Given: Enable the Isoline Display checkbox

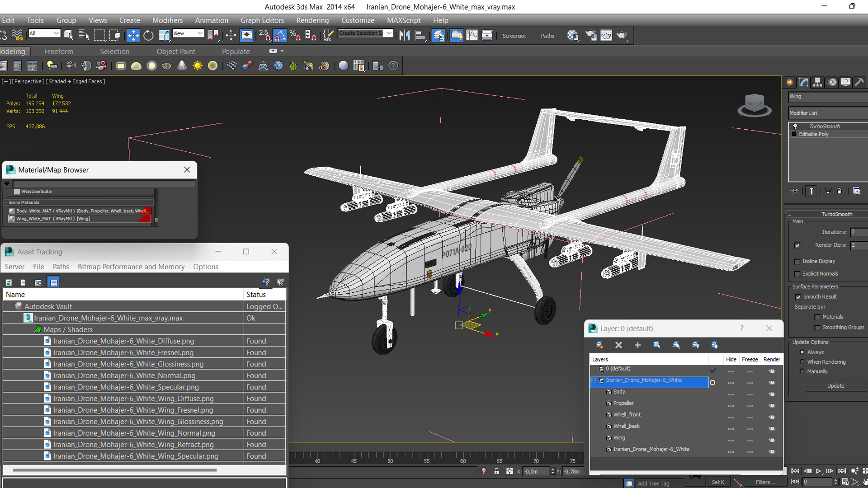Looking at the screenshot, I should (797, 262).
